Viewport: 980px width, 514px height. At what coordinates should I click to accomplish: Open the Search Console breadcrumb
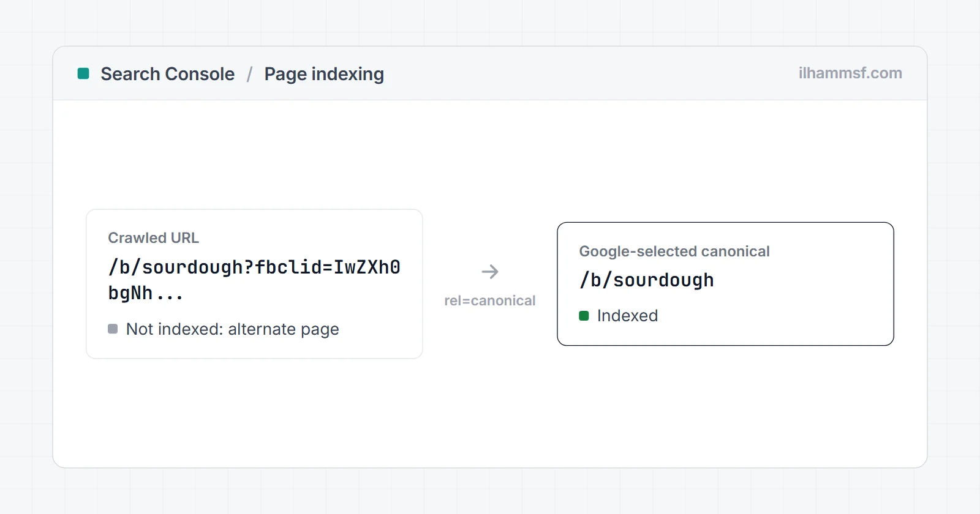click(167, 74)
